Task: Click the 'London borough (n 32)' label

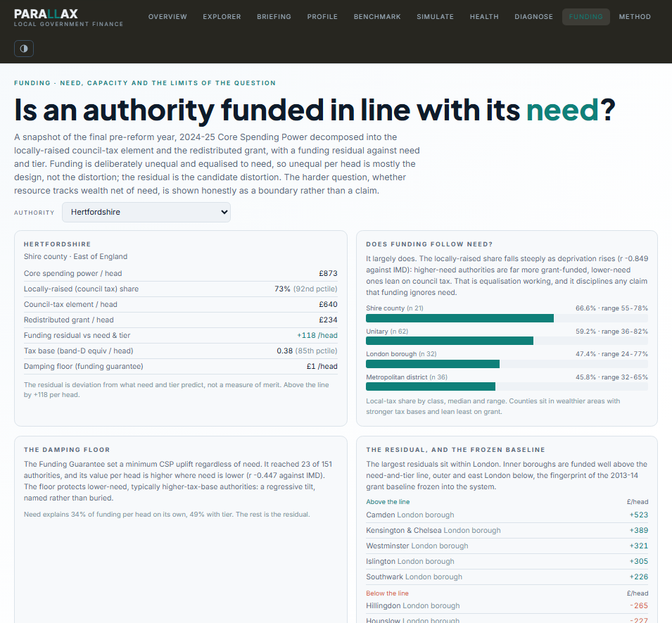Action: coord(401,354)
